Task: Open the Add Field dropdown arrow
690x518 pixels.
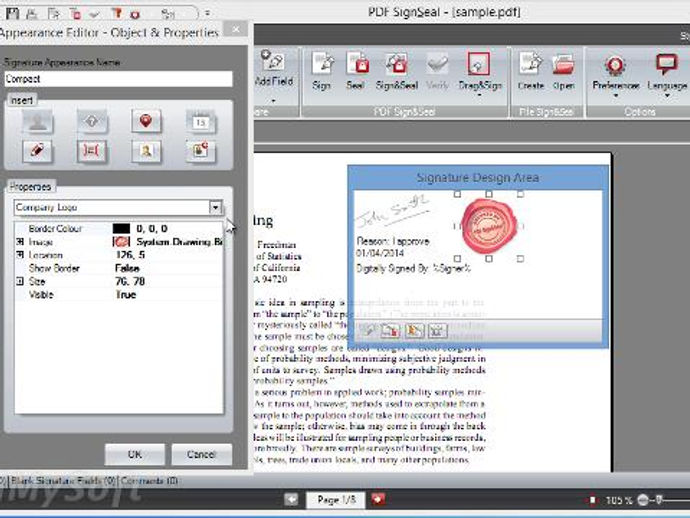Action: click(x=273, y=101)
